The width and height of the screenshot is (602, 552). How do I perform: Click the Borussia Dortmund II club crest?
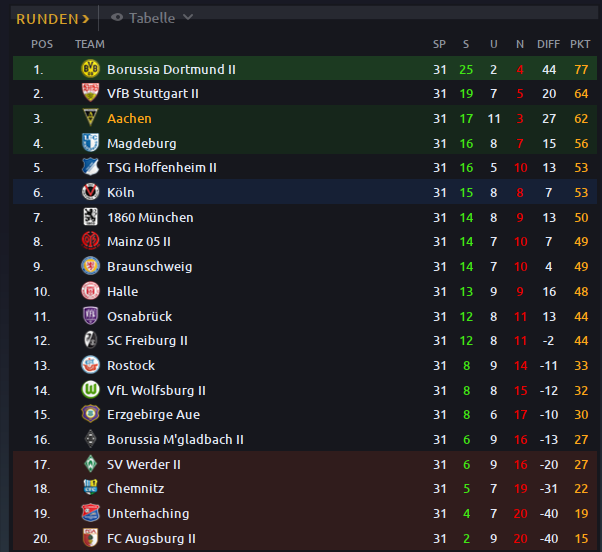(91, 69)
